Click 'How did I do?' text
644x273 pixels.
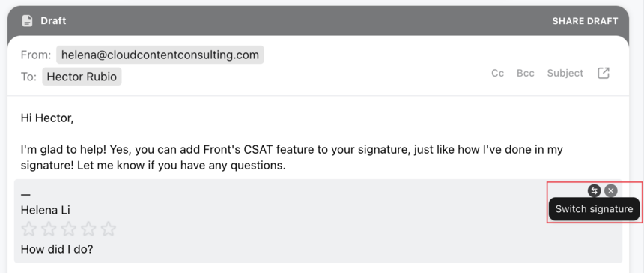pos(57,249)
